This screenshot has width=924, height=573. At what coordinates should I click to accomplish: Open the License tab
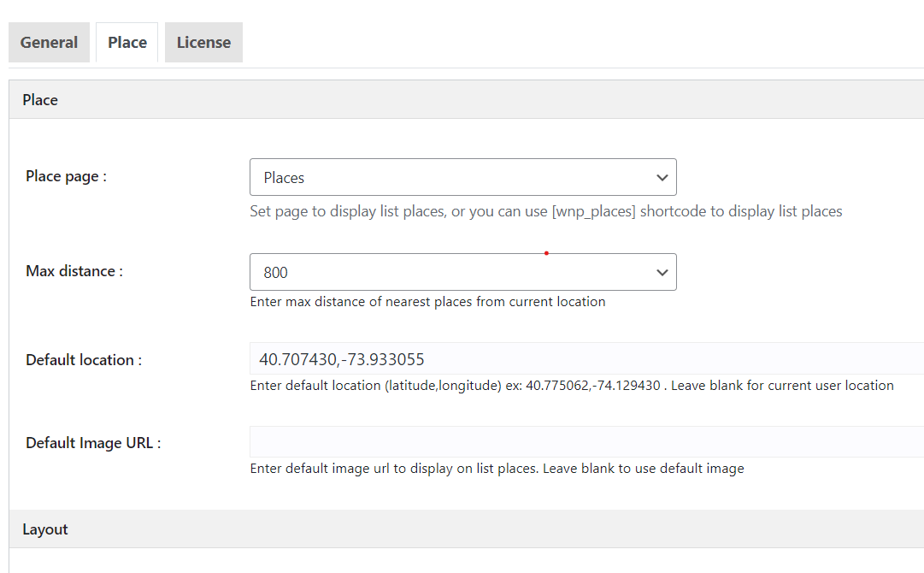tap(203, 43)
